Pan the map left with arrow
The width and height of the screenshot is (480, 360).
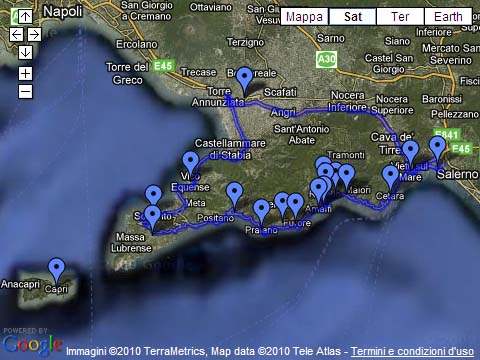[16, 34]
